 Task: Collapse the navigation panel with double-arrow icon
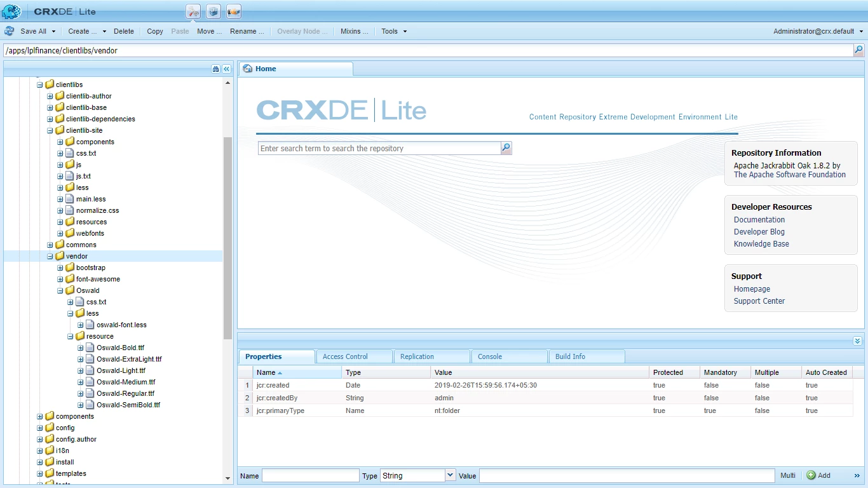point(226,69)
